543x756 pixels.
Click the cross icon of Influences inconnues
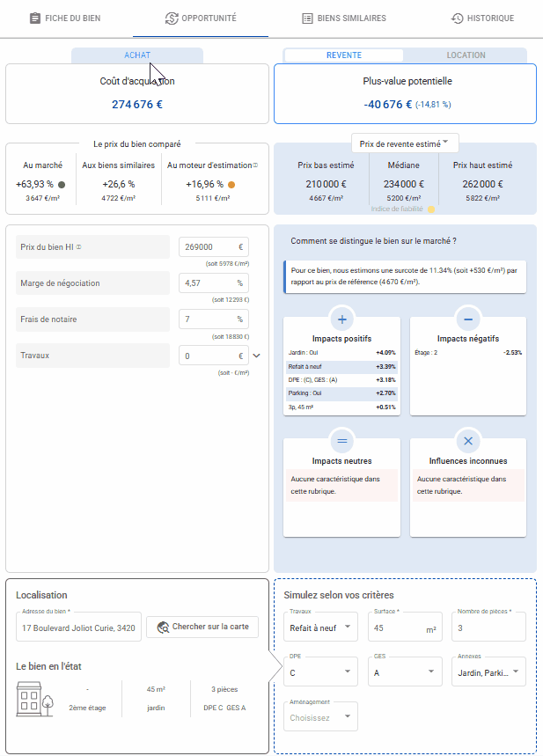click(x=468, y=441)
